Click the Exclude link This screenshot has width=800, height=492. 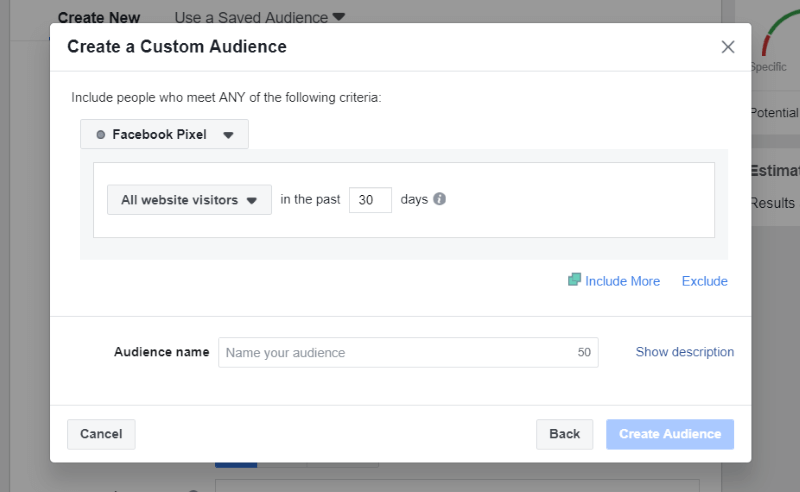tap(705, 281)
